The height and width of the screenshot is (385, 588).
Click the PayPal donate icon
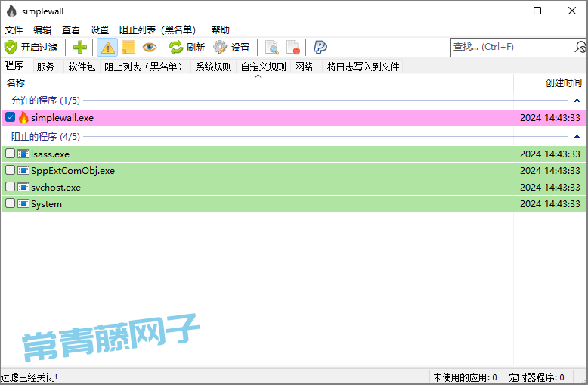320,47
